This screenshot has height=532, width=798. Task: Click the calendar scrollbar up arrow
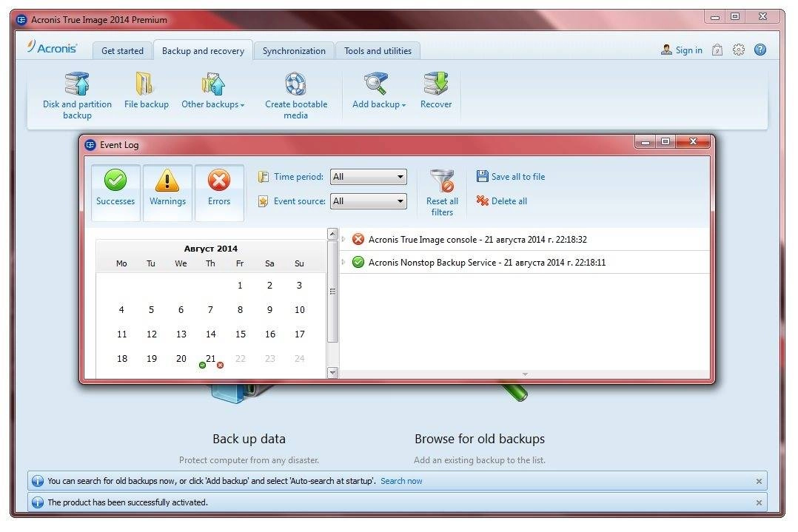coord(332,234)
